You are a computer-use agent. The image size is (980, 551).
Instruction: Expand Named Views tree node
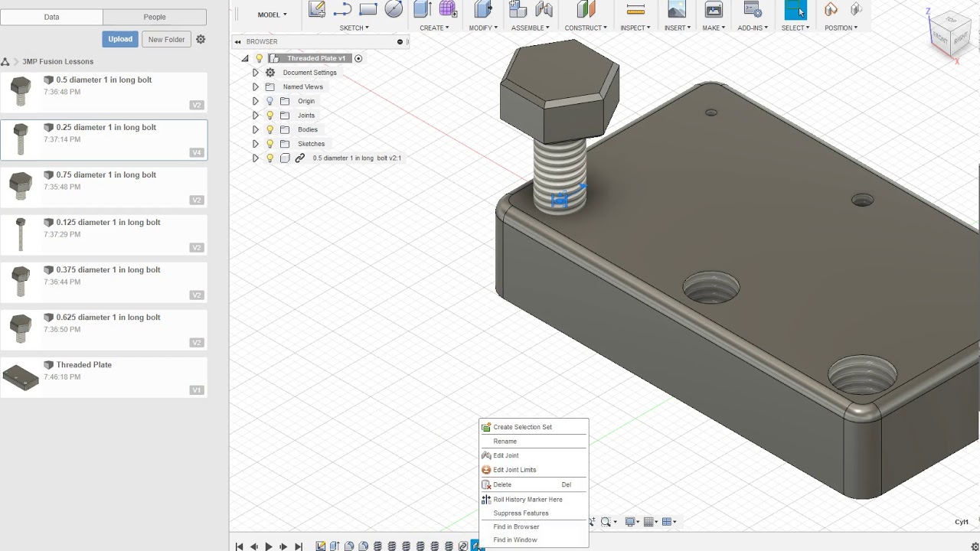click(256, 86)
